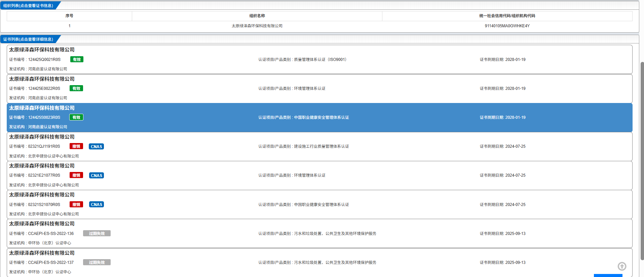
Task: Open certificate 02321QJ1191R0S details
Action: click(x=319, y=146)
